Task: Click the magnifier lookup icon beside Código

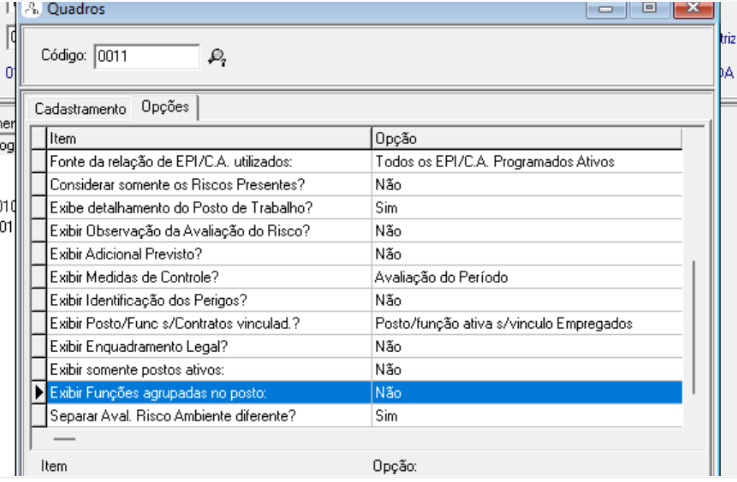Action: (x=217, y=58)
